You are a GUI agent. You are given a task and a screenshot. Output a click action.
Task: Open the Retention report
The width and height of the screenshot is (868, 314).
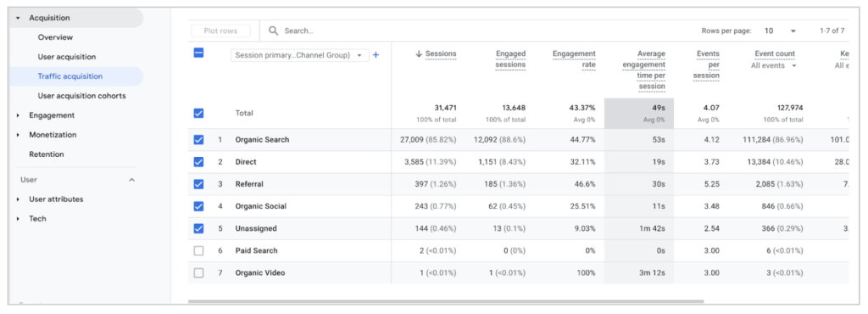pyautogui.click(x=47, y=154)
